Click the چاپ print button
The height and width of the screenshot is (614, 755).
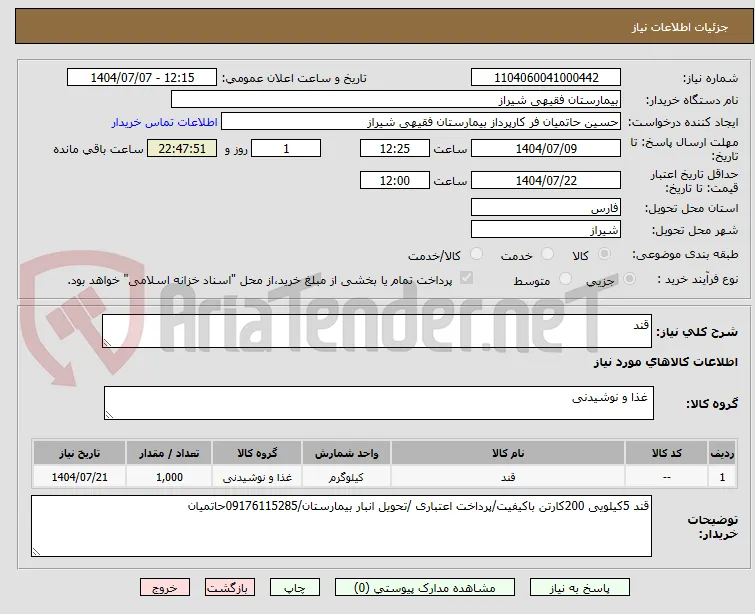click(x=294, y=588)
